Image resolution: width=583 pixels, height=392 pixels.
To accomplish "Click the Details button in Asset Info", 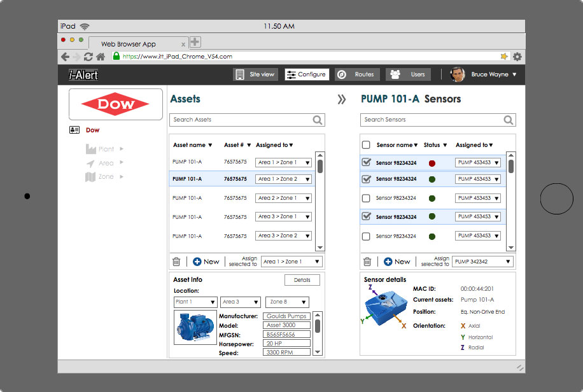I will click(302, 280).
